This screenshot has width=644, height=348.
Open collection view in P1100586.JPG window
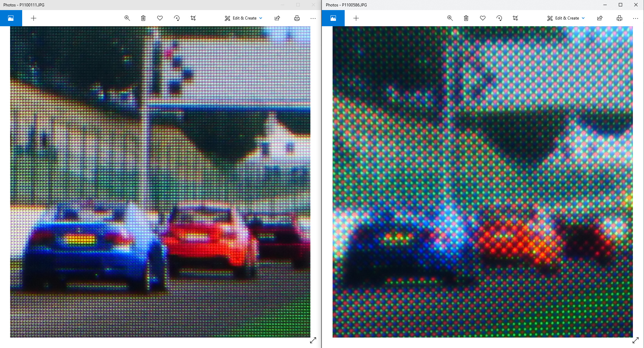point(333,18)
